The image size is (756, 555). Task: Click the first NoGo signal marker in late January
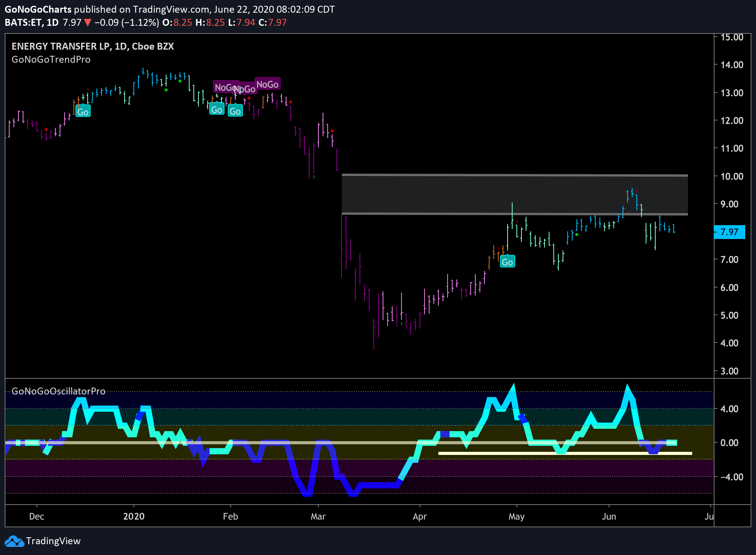pyautogui.click(x=225, y=87)
